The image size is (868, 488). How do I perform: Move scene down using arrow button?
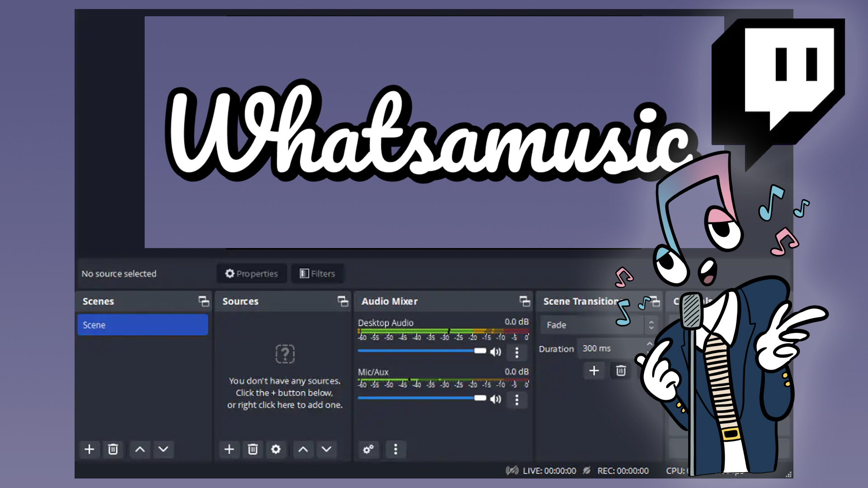click(163, 450)
